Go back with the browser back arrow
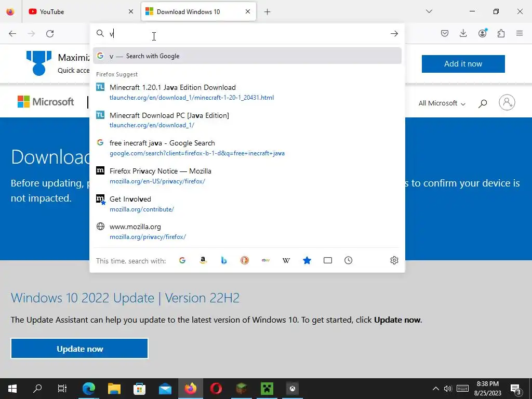The width and height of the screenshot is (532, 399). point(12,34)
